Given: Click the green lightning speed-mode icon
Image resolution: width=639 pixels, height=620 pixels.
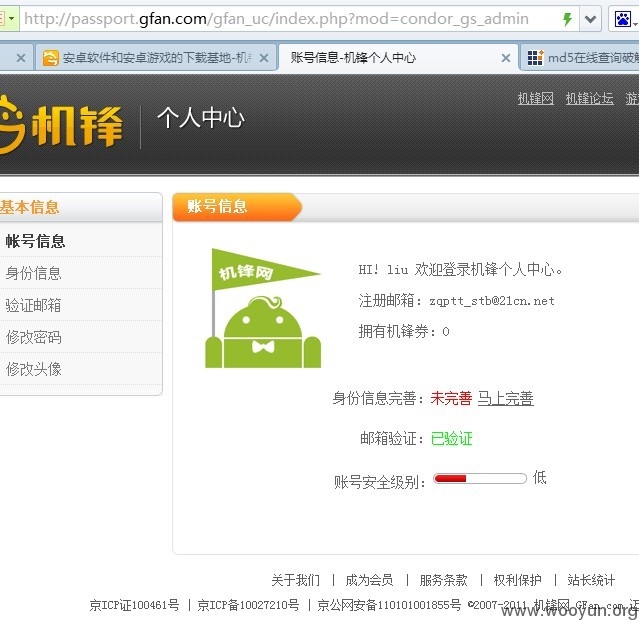Looking at the screenshot, I should (x=567, y=19).
